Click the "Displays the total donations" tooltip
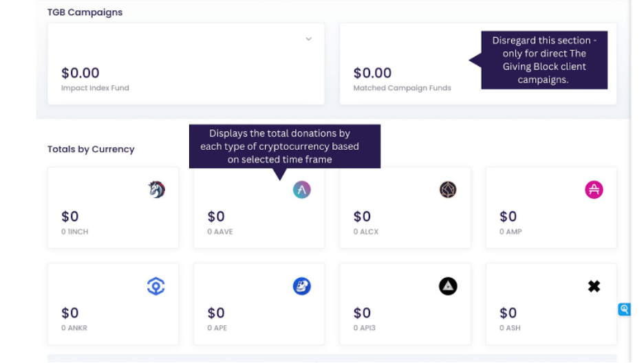644x363 pixels. pos(285,146)
